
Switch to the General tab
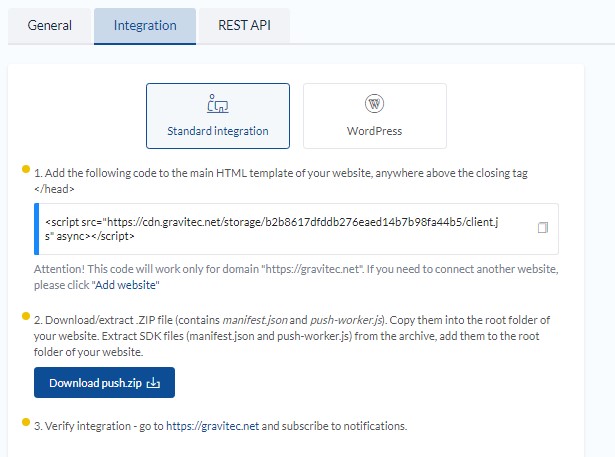point(49,26)
